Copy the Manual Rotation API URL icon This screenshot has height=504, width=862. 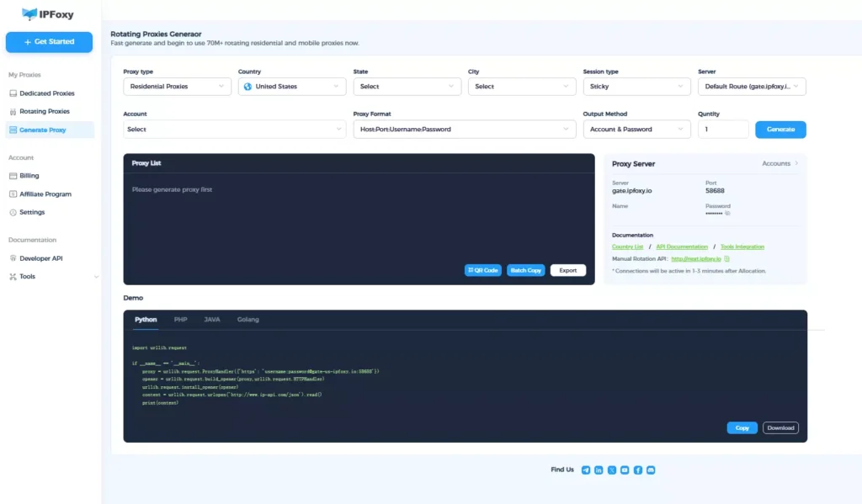[727, 258]
